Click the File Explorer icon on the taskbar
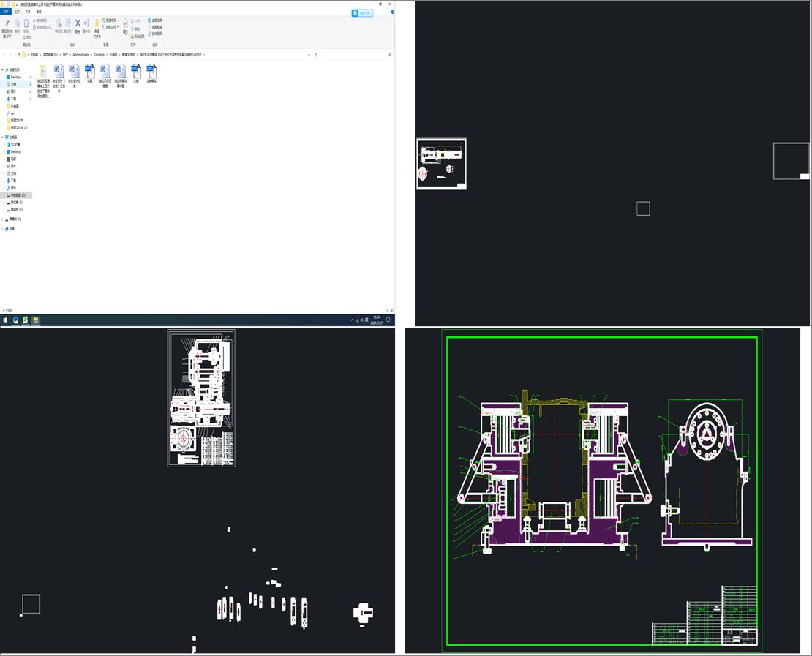 click(x=35, y=320)
